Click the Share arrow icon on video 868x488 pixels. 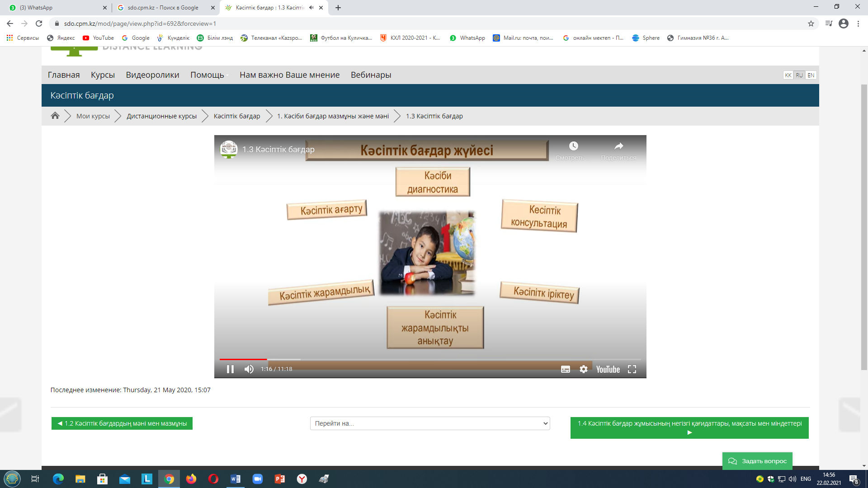point(618,146)
